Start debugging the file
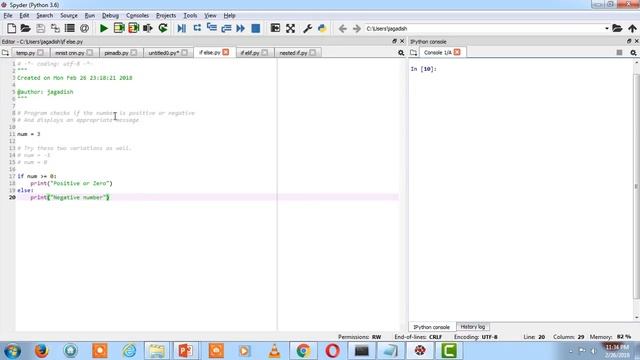This screenshot has height=360, width=640. click(x=182, y=28)
